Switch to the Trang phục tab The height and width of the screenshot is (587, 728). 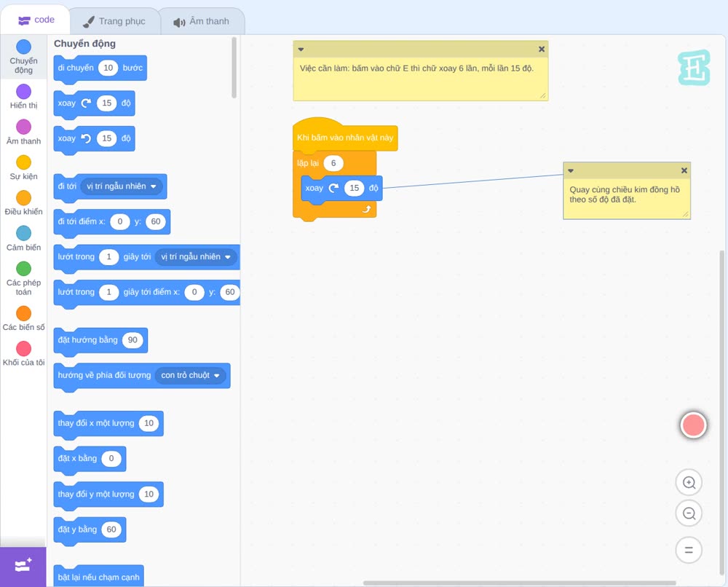click(114, 21)
